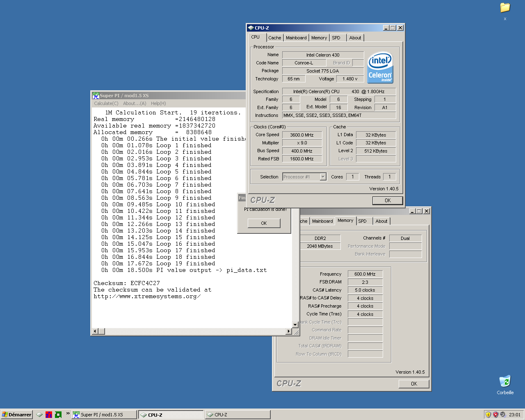Click the memory Frequency 600.0 MHz field
The height and width of the screenshot is (420, 525).
(x=365, y=274)
